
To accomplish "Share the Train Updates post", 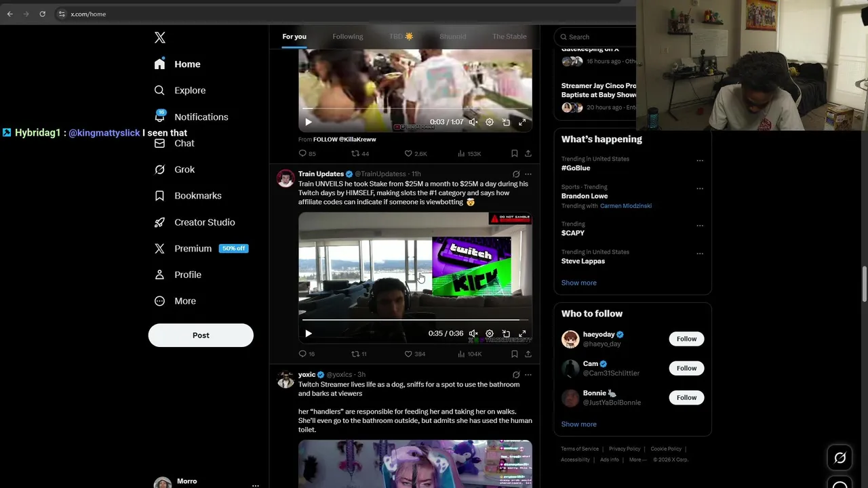I will point(528,354).
